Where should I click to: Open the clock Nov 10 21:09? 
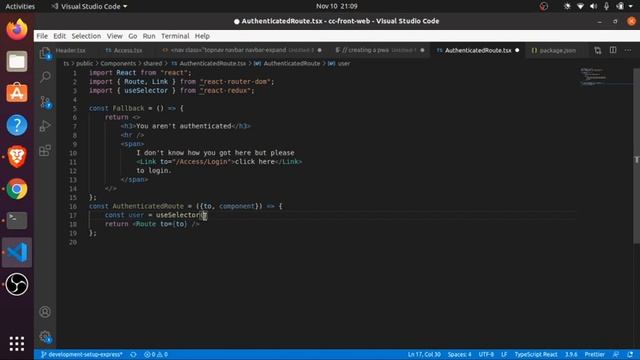coord(337,6)
